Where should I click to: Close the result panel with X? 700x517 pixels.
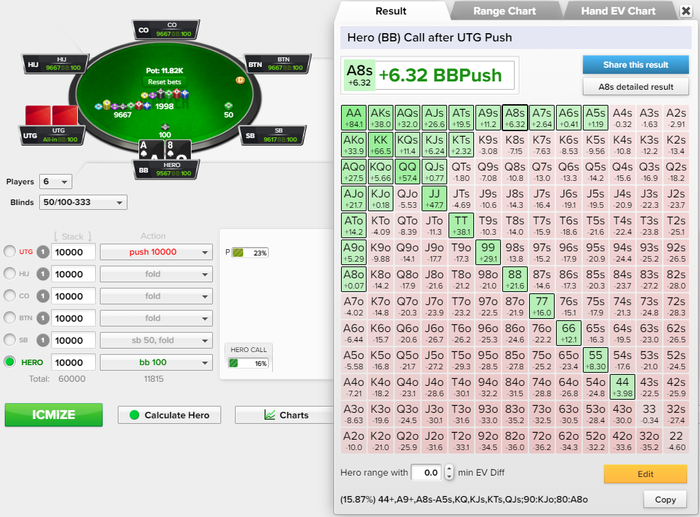[686, 11]
